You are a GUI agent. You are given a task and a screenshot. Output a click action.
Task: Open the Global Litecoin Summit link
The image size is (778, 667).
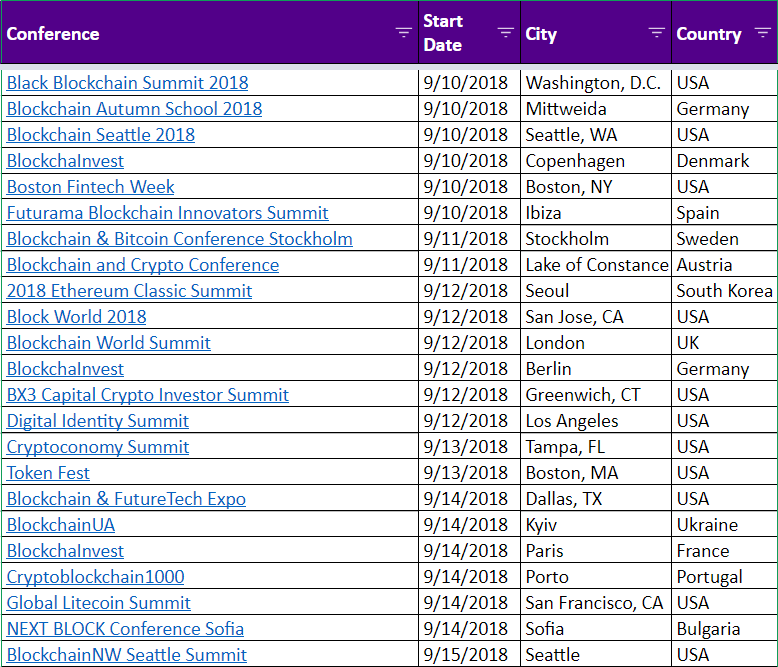pyautogui.click(x=98, y=603)
